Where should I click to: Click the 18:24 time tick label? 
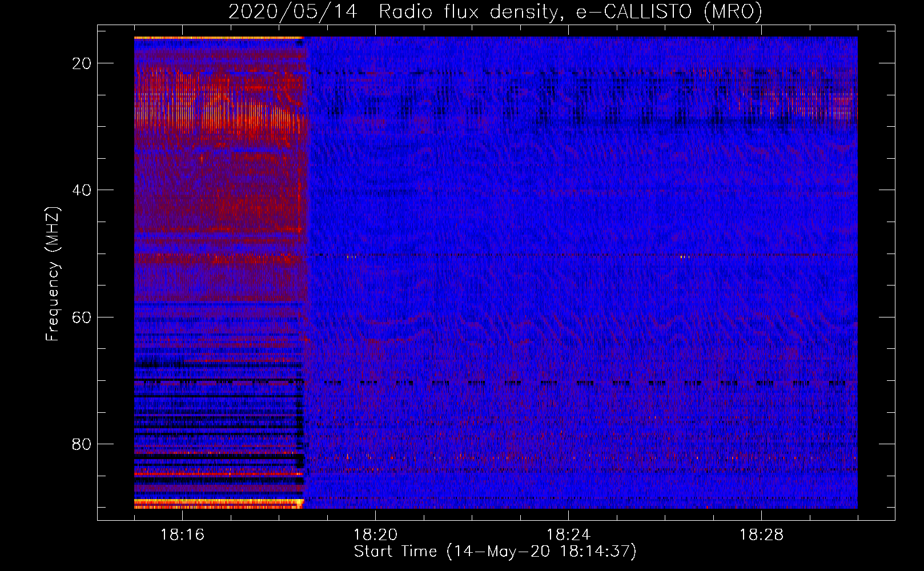(x=568, y=535)
